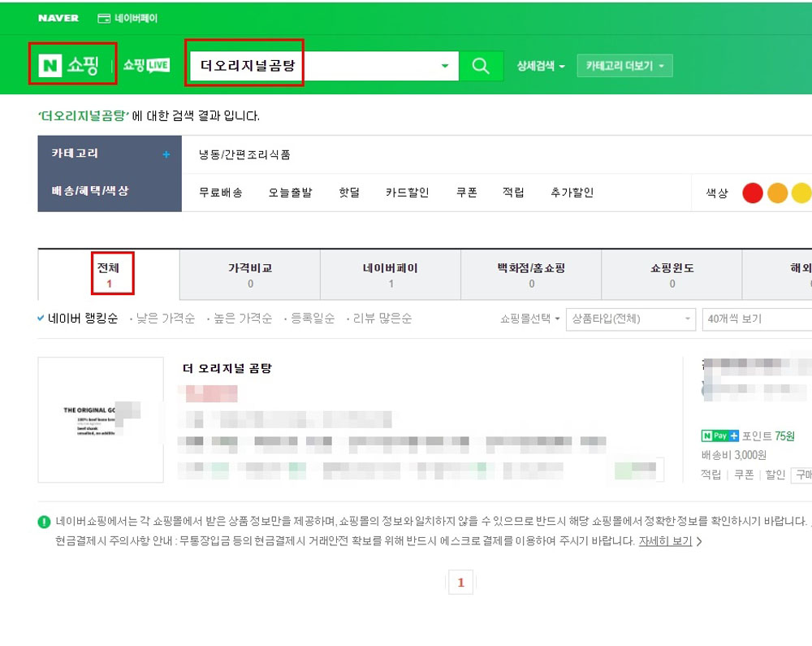This screenshot has height=646, width=812.
Task: Filter by 카드할인
Action: (x=407, y=193)
